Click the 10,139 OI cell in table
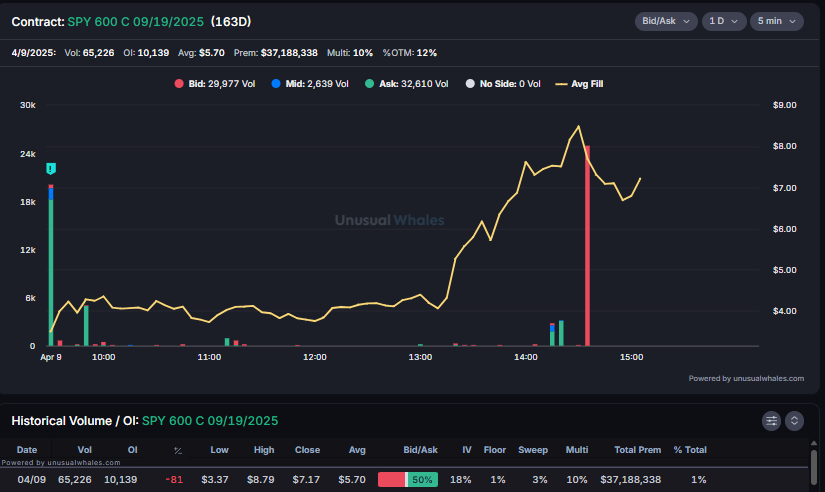 120,479
